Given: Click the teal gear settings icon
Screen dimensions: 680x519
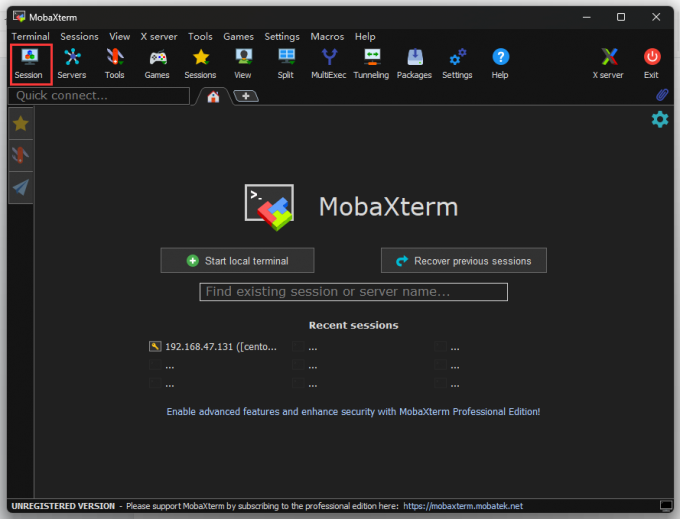Looking at the screenshot, I should tap(660, 119).
